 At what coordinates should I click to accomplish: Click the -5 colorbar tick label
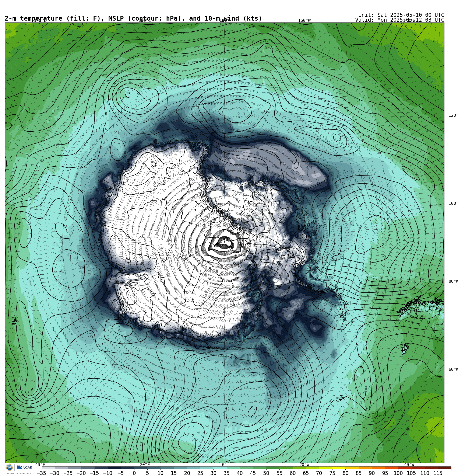pos(121,473)
